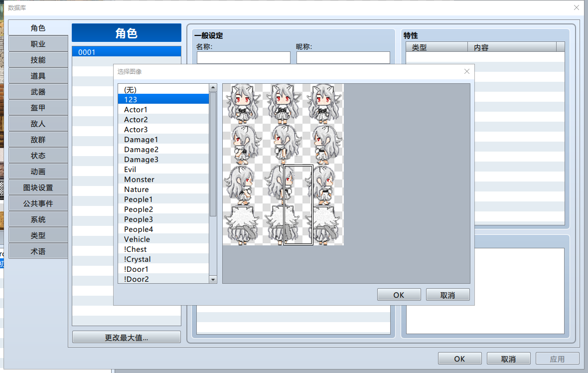Select the Monster image file
Image resolution: width=588 pixels, height=373 pixels.
[x=163, y=180]
